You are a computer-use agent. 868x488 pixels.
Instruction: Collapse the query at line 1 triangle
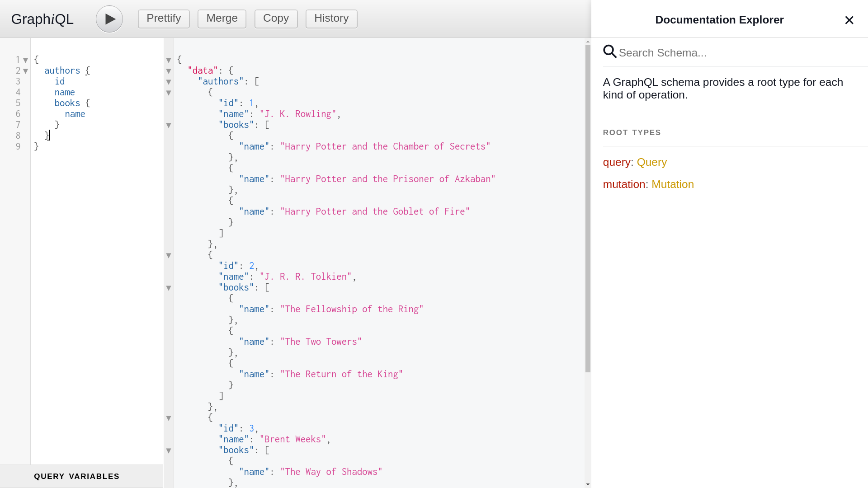[x=25, y=60]
